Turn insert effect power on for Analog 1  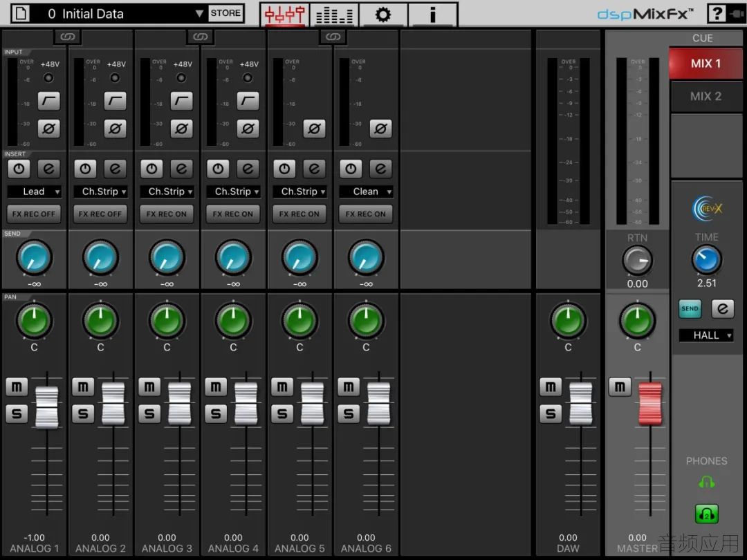pos(19,169)
